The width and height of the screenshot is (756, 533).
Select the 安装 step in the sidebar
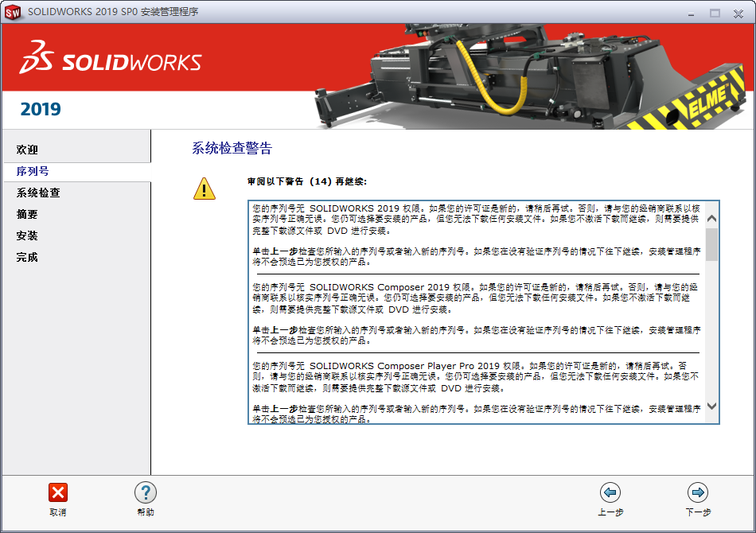click(x=27, y=235)
